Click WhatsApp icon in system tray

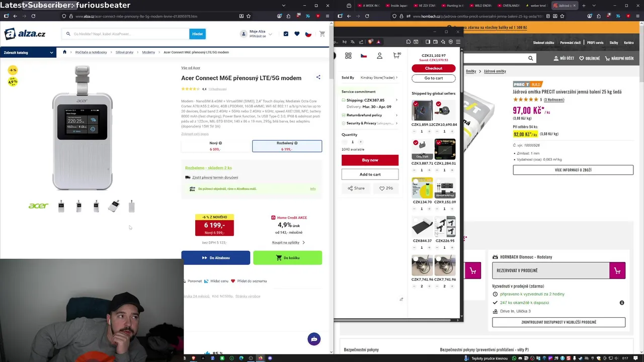click(514, 358)
